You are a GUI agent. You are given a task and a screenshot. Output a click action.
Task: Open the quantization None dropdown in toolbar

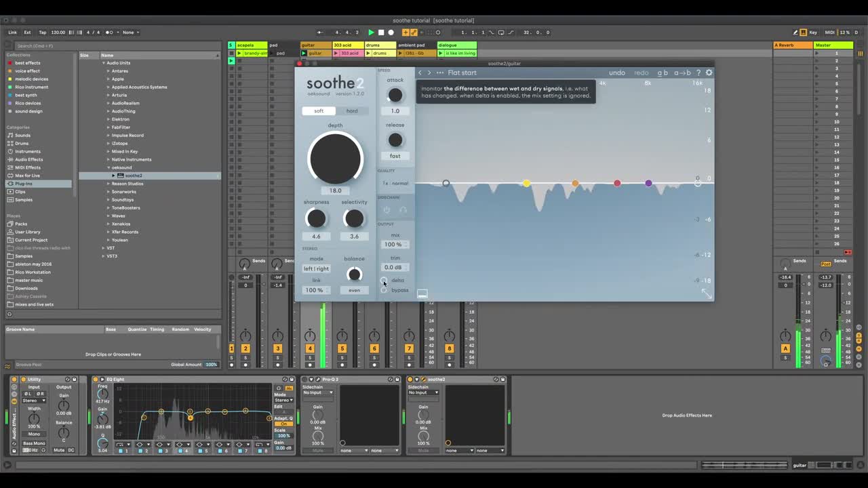pos(129,33)
